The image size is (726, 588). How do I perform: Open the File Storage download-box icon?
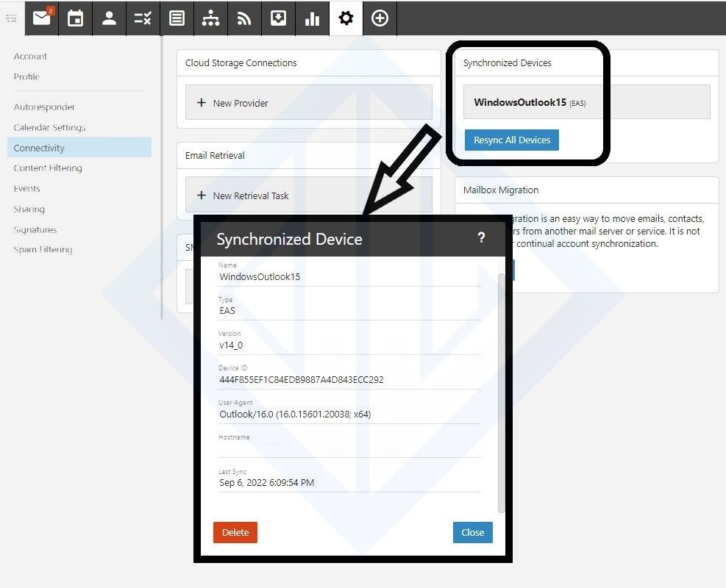click(278, 18)
